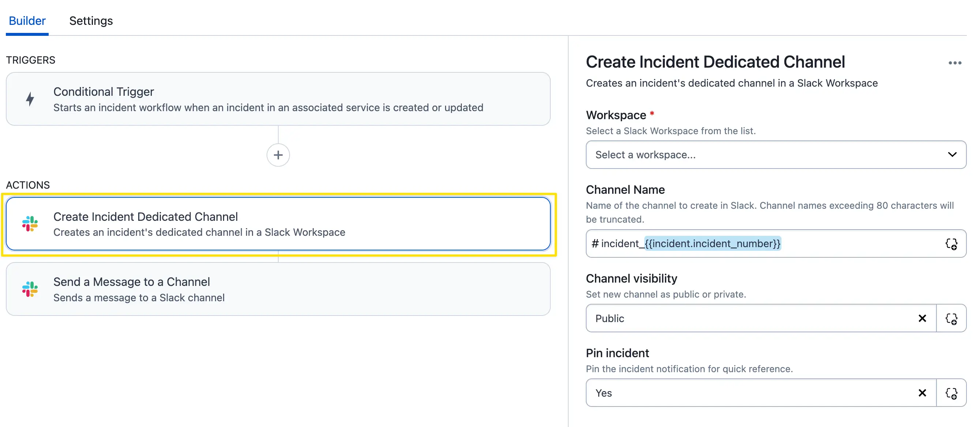Click Slack icon on Create Incident Dedicated Channel
This screenshot has width=980, height=427.
pos(30,224)
